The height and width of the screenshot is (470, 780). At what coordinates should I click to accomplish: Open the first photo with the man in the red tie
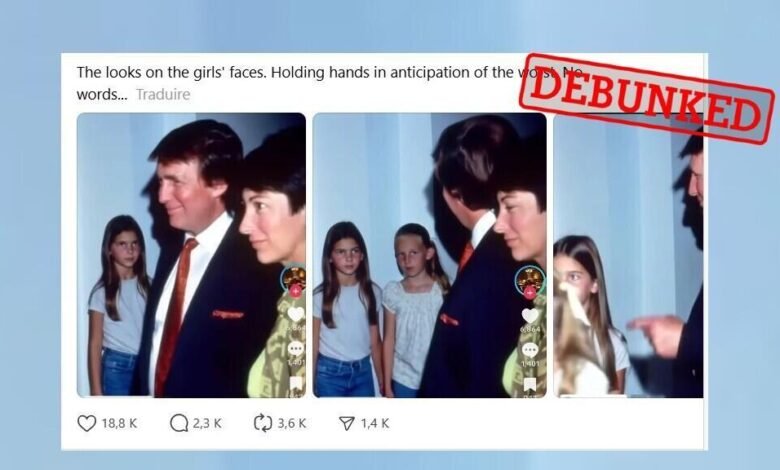coord(192,255)
